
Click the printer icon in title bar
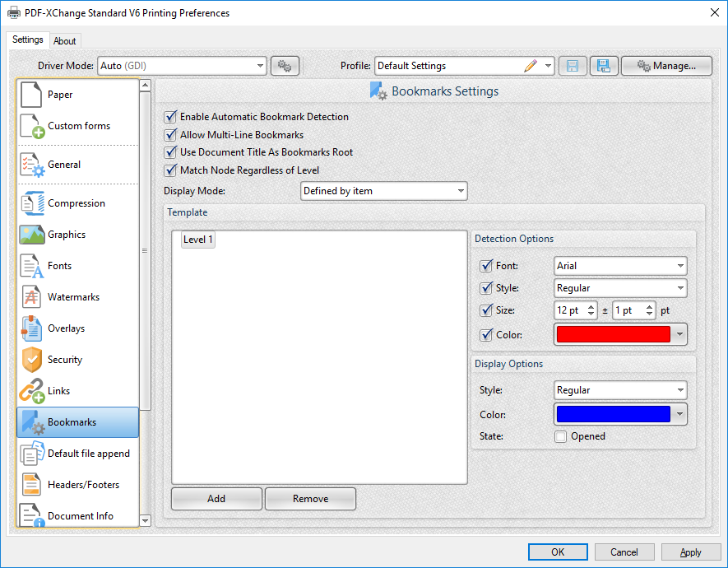click(x=14, y=12)
